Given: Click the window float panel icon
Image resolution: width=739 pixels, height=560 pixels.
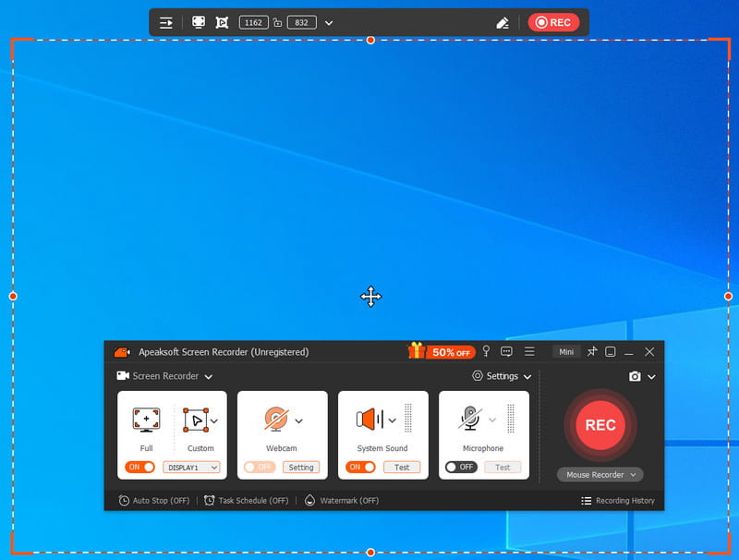Looking at the screenshot, I should click(x=611, y=352).
